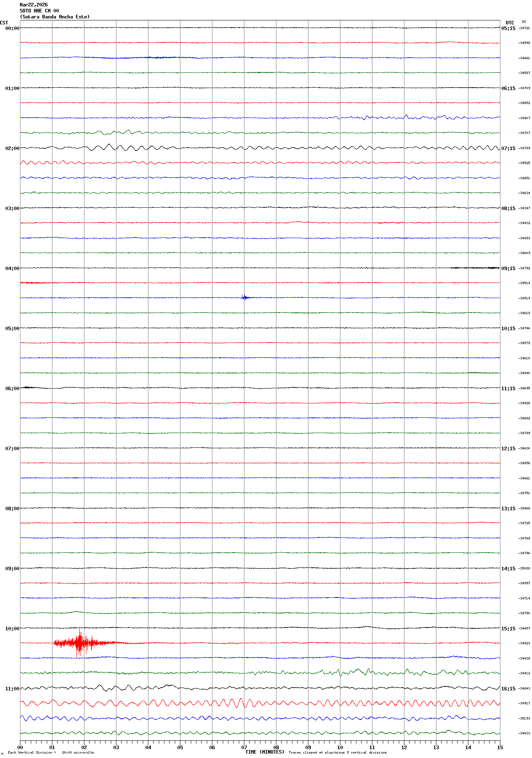The image size is (532, 758).
Task: Click the TIME (MINUTES) axis label
Action: [x=264, y=752]
